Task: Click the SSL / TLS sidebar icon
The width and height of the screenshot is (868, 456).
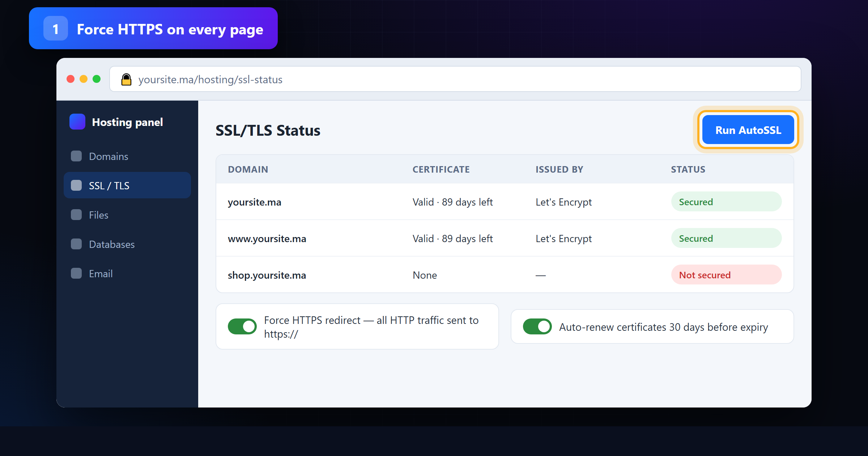Action: [x=76, y=185]
